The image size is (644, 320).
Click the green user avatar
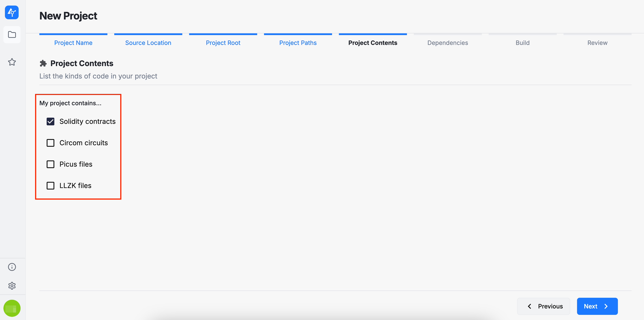tap(12, 308)
